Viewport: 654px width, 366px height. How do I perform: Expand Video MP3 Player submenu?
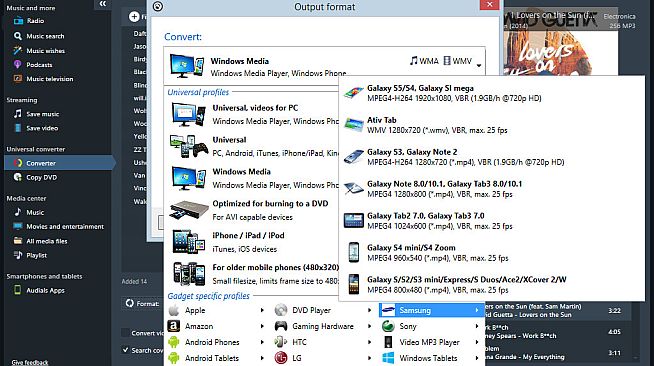tap(432, 342)
